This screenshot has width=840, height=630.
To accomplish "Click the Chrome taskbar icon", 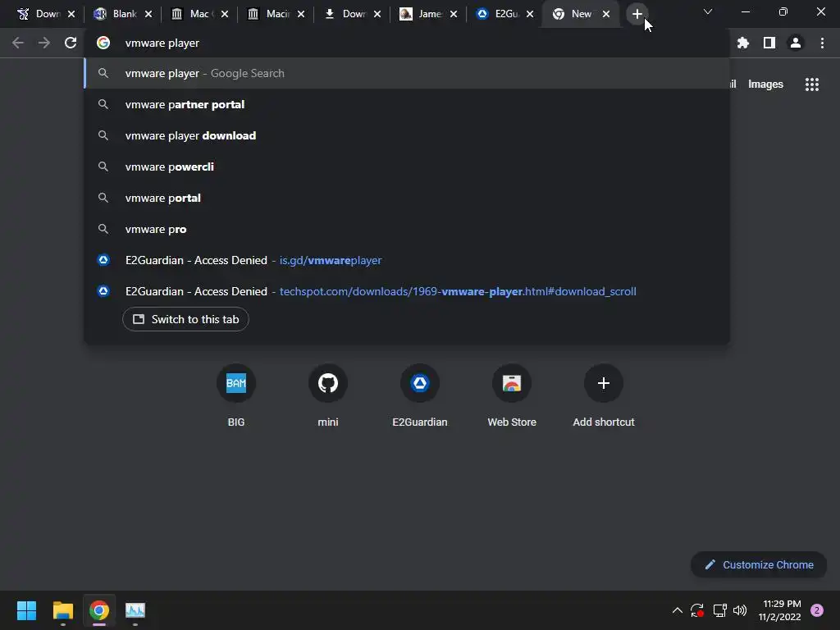I will pyautogui.click(x=99, y=610).
